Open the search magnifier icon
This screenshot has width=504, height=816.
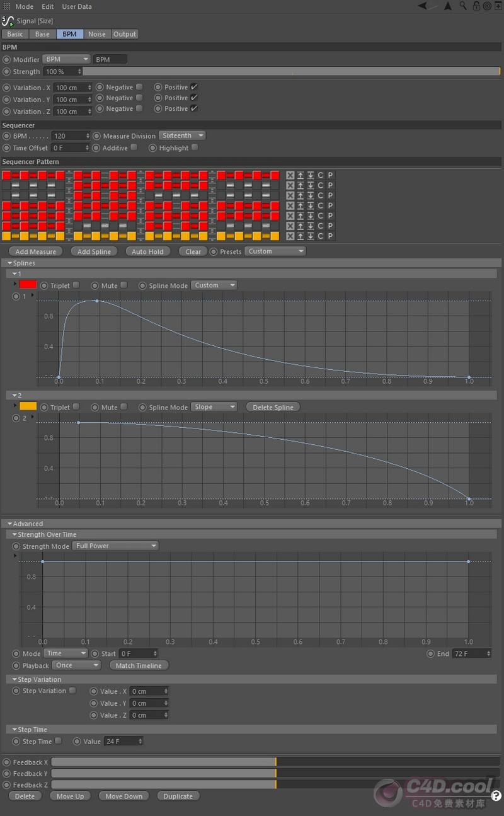click(463, 6)
